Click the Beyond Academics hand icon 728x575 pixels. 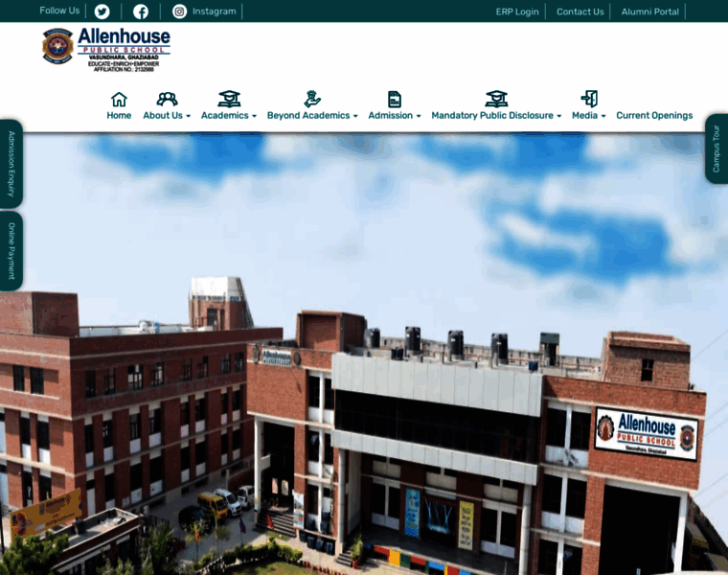click(x=312, y=99)
